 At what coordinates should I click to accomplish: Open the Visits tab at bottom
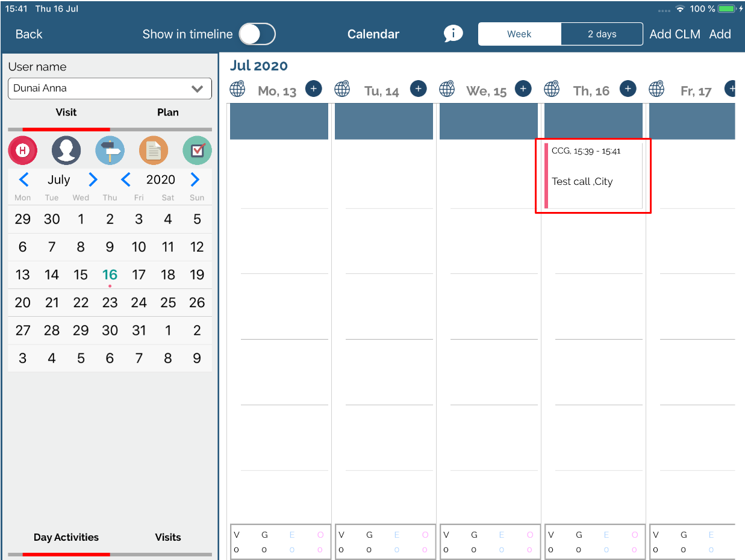click(x=167, y=537)
